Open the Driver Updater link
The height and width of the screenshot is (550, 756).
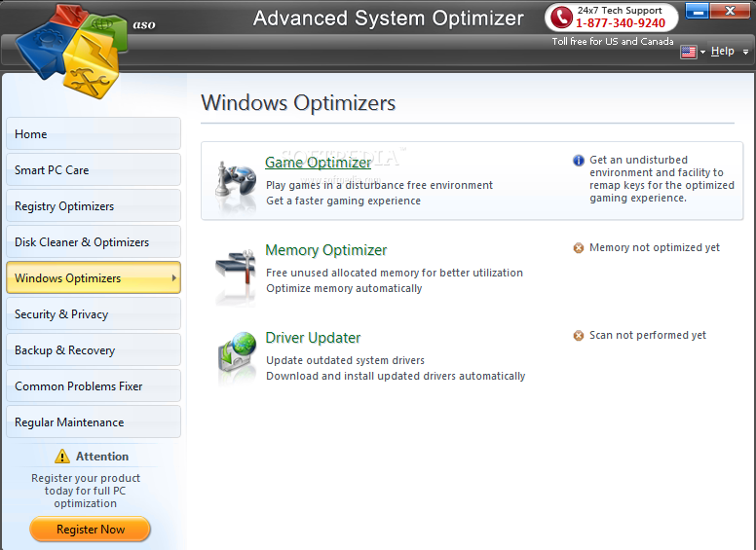(x=313, y=338)
